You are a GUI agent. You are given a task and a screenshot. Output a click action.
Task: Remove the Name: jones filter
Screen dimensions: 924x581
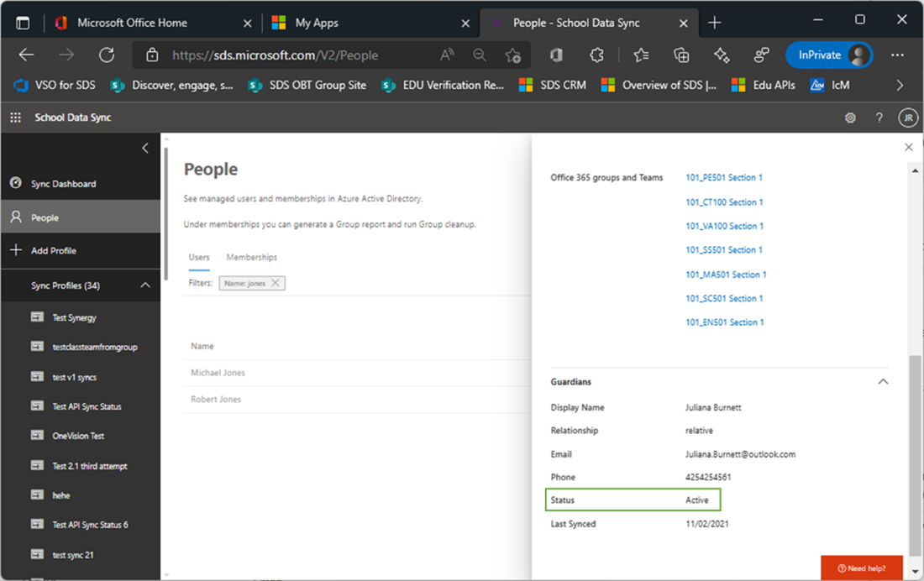tap(276, 283)
